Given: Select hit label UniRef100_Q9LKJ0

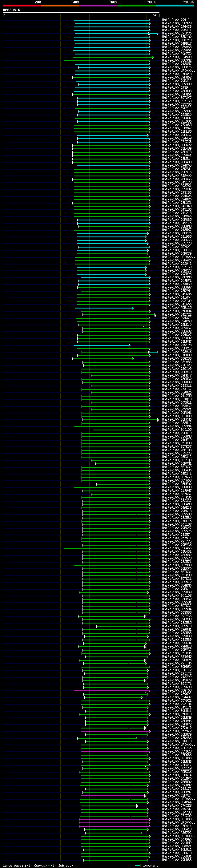Looking at the screenshot, I should 177,325.
